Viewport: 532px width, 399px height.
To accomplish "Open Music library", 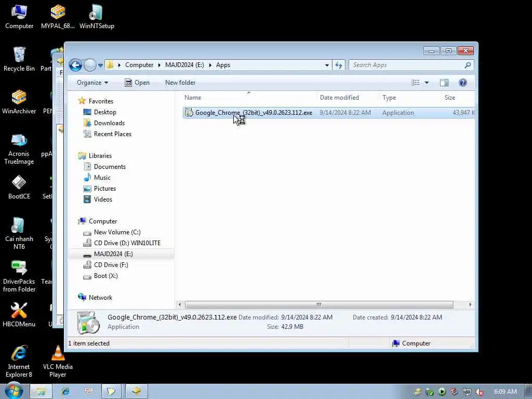I will (x=102, y=178).
